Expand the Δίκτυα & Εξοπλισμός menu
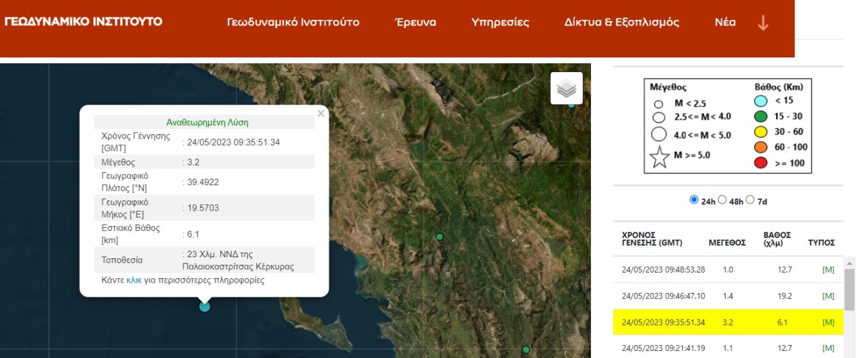This screenshot has height=358, width=868. (x=621, y=22)
